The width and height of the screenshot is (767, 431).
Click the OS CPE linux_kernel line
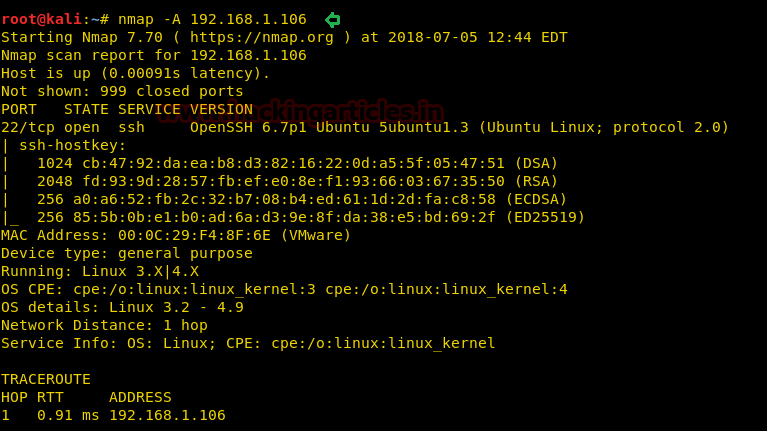284,289
